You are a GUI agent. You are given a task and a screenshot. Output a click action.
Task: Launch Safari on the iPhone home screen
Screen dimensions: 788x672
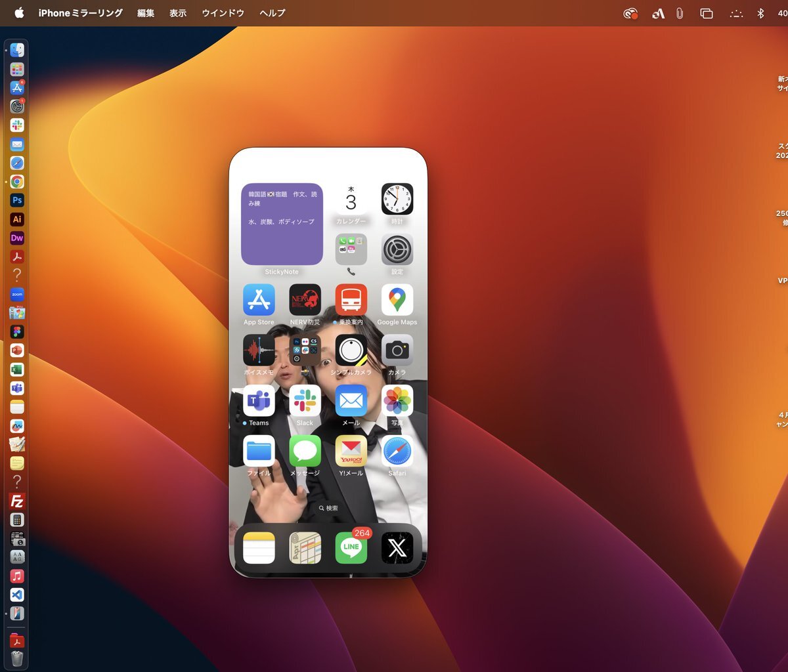coord(397,451)
